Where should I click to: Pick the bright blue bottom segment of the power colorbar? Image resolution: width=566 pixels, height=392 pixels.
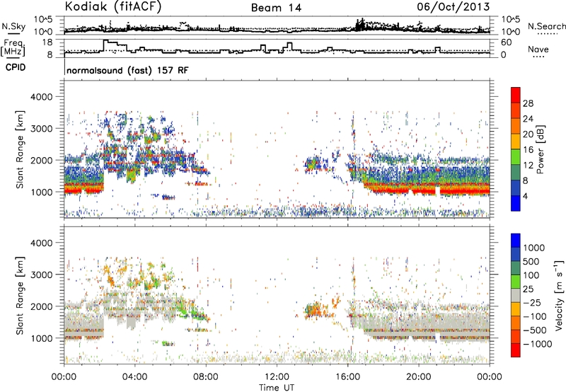(x=516, y=203)
